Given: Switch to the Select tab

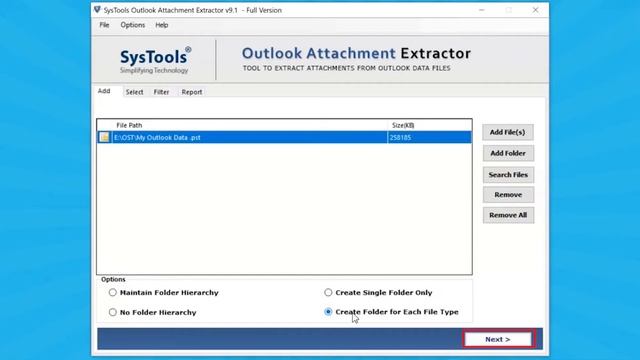Looking at the screenshot, I should (x=134, y=92).
